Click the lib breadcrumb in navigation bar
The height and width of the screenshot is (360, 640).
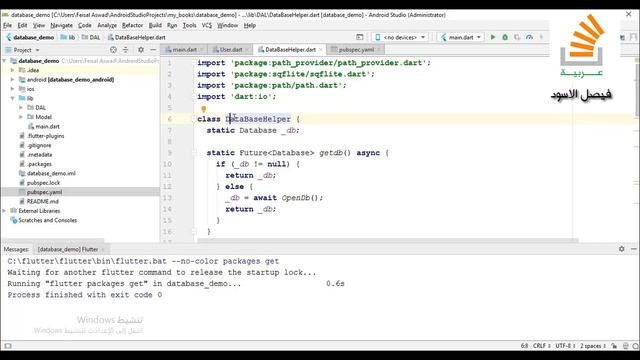pyautogui.click(x=68, y=37)
